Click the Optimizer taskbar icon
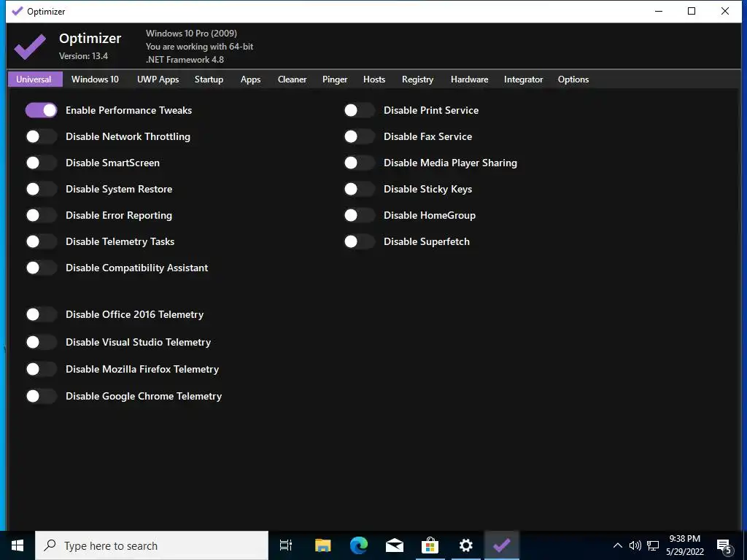The image size is (747, 560). tap(502, 545)
